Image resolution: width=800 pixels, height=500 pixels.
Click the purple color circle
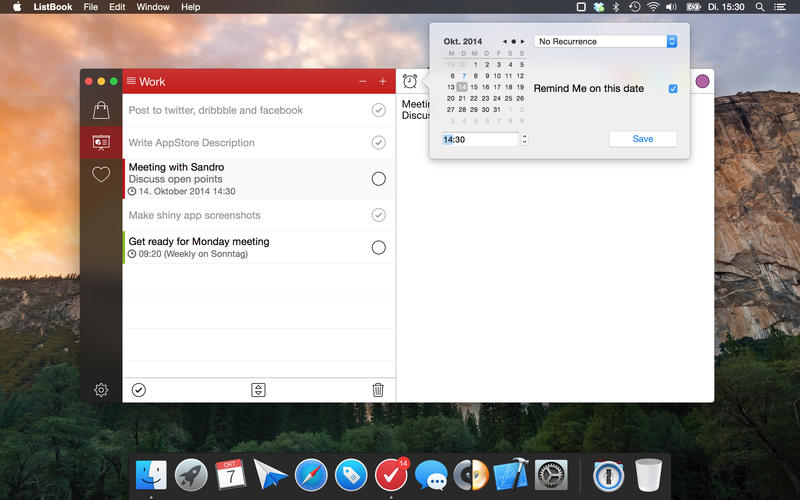coord(703,81)
